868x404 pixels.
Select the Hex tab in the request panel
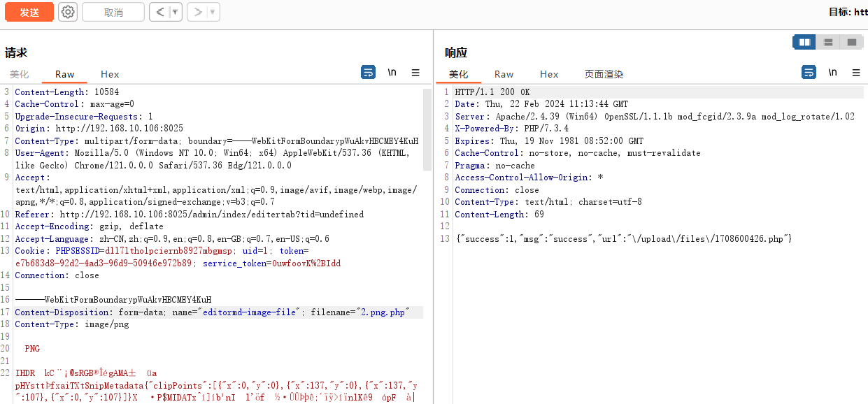(x=110, y=74)
